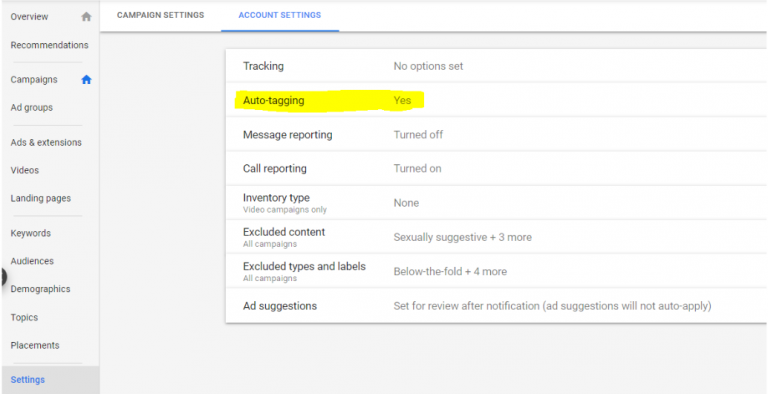Expand the Message reporting row

[x=496, y=134]
